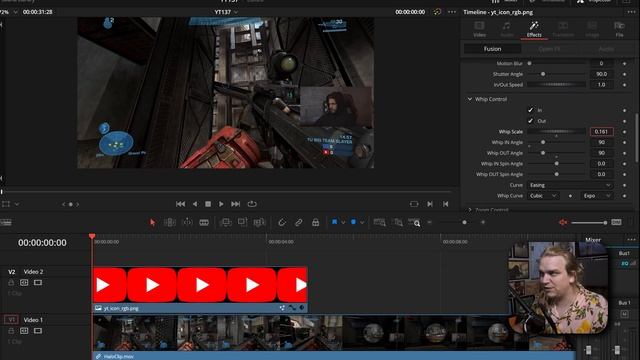Activate the Trim Edit mode tool
The image size is (640, 360).
[169, 222]
